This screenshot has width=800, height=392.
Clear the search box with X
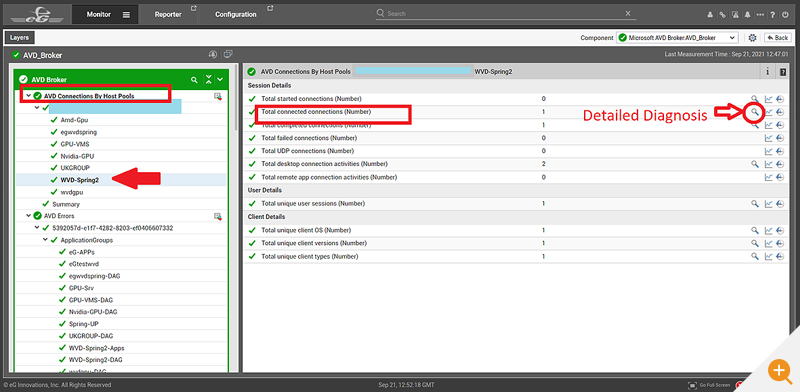pyautogui.click(x=628, y=14)
